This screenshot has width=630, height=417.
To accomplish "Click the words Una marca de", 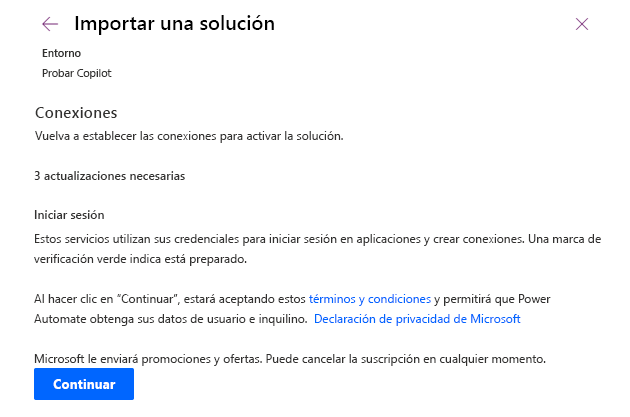I will click(565, 239).
